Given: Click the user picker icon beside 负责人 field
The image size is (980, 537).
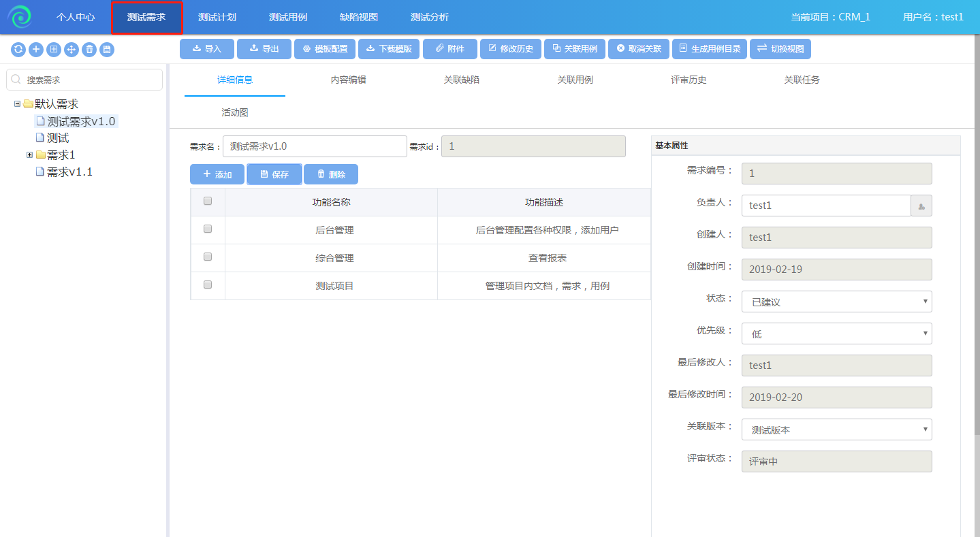Looking at the screenshot, I should (921, 206).
